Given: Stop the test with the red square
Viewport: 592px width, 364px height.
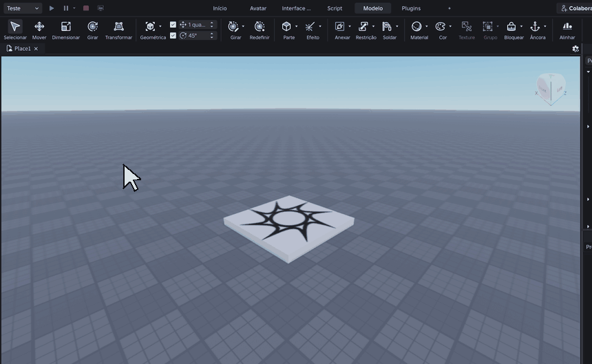Looking at the screenshot, I should point(86,8).
